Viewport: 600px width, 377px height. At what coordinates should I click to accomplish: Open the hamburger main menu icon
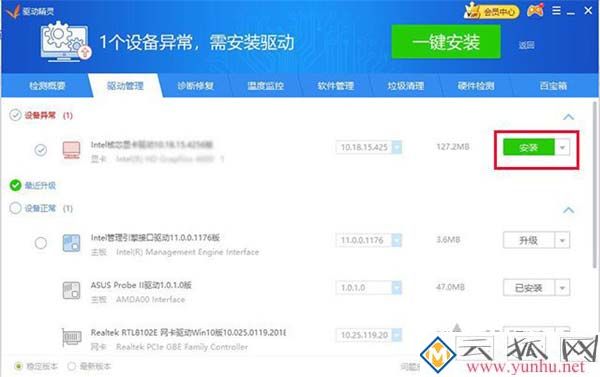(556, 11)
